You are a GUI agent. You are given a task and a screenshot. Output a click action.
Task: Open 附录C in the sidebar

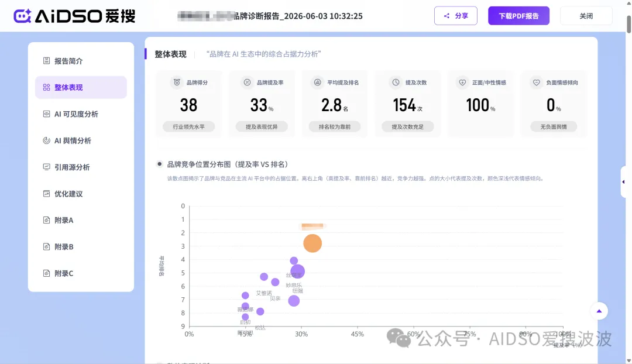point(81,274)
